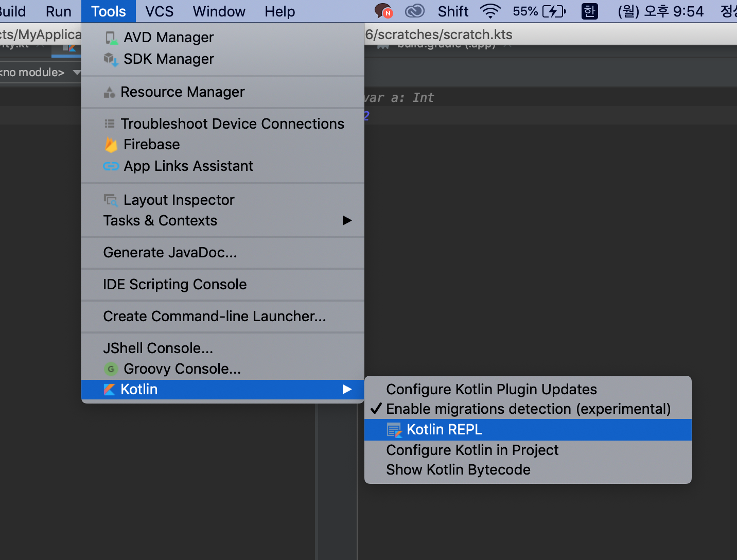Click the Kotlin logo icon in menu
Screen dimensions: 737x560
[109, 390]
